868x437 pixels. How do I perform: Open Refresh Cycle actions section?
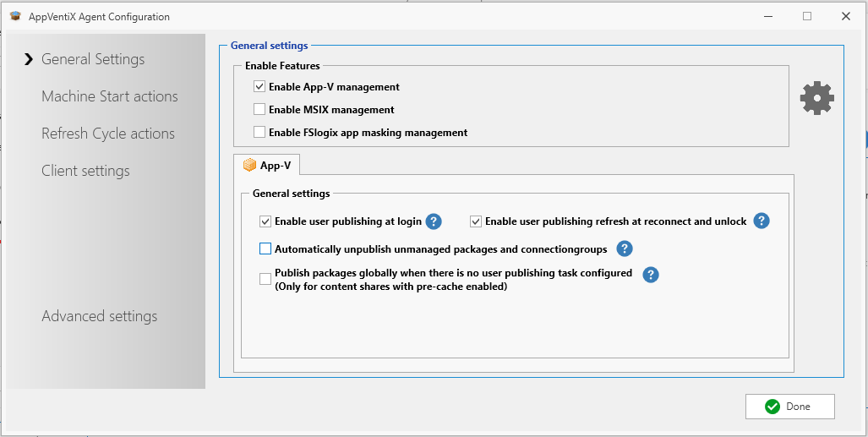[107, 134]
